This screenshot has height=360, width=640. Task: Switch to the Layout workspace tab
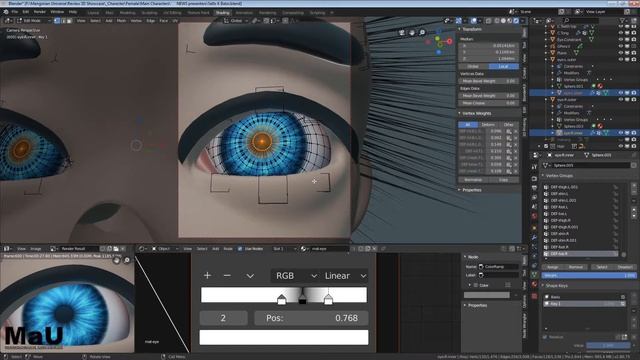[93, 13]
